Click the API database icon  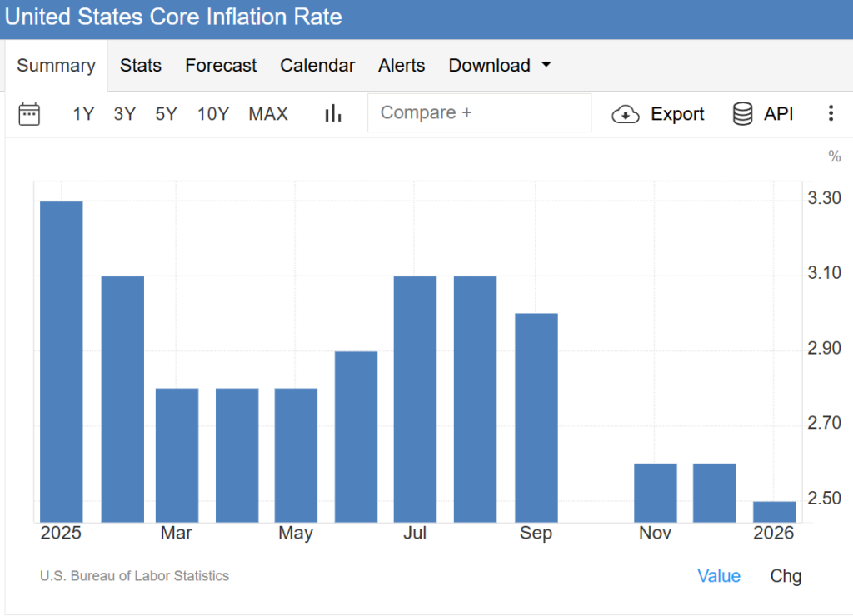(742, 114)
